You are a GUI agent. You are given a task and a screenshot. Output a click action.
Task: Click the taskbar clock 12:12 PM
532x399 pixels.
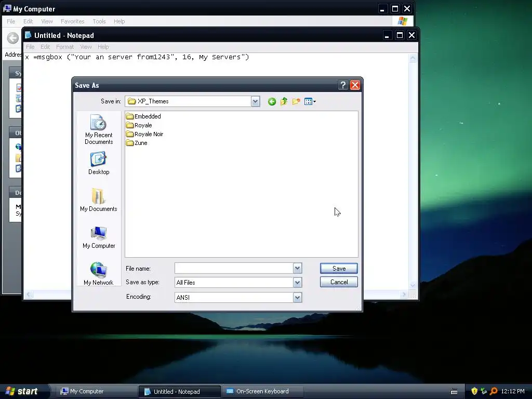pos(513,391)
